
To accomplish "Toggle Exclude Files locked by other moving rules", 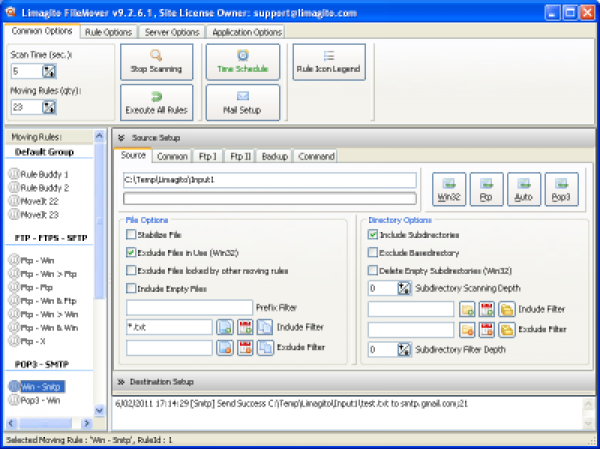I will (131, 270).
